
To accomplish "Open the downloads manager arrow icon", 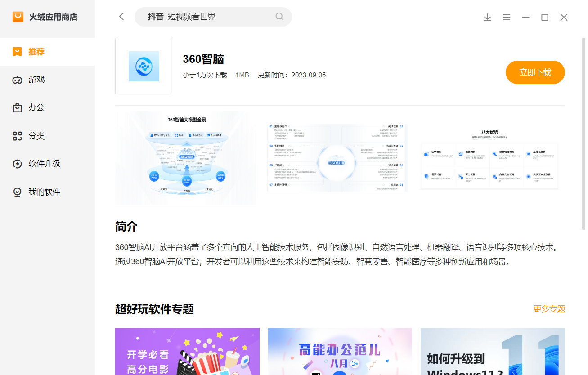I will click(x=487, y=17).
